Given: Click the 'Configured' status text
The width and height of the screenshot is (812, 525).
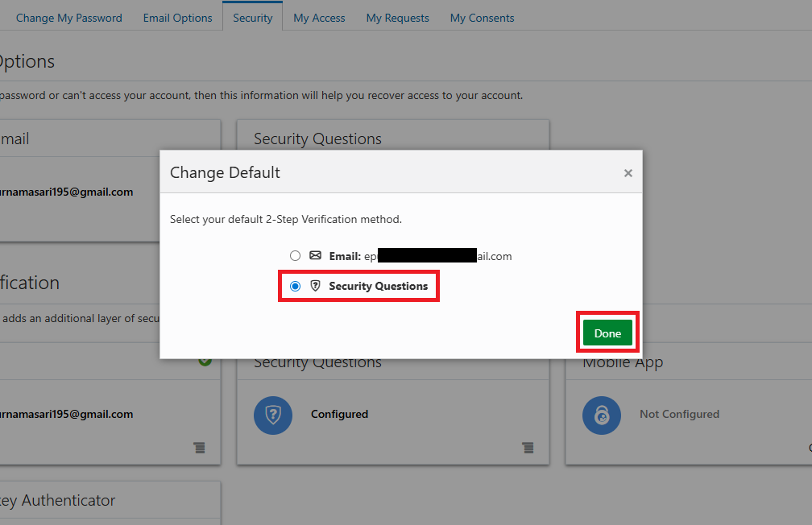Looking at the screenshot, I should pos(340,414).
